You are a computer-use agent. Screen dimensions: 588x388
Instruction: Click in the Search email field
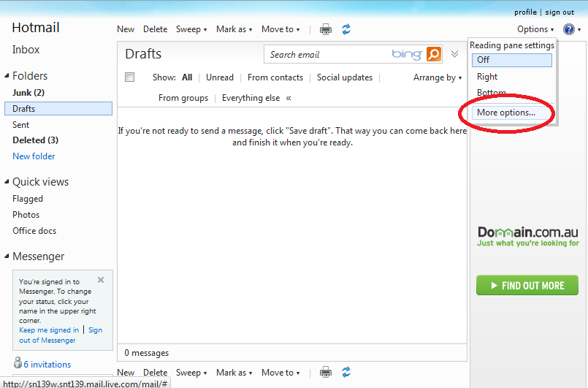click(327, 55)
